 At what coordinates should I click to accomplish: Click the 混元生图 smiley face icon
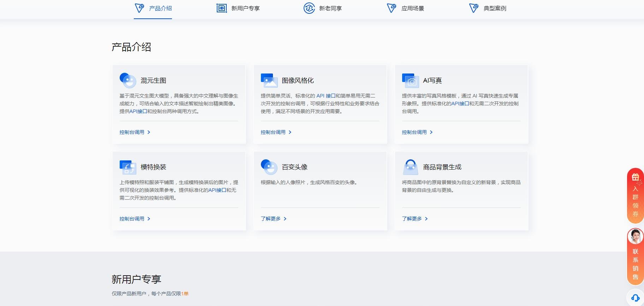coord(128,80)
